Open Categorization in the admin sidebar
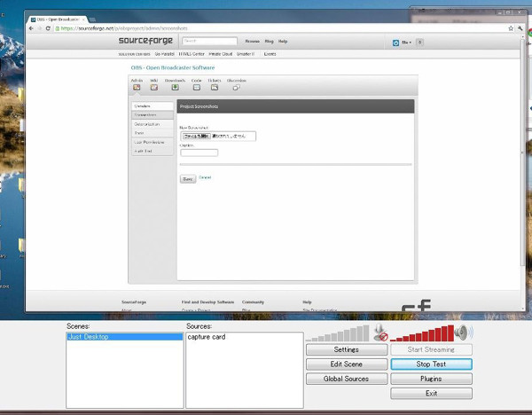Screen dimensions: 532x415 click(x=153, y=124)
